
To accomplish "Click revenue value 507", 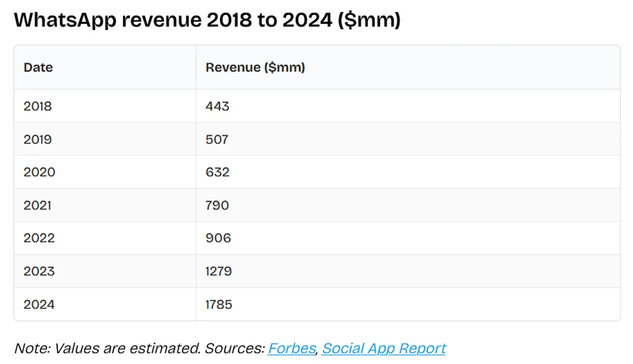I will pyautogui.click(x=217, y=139).
